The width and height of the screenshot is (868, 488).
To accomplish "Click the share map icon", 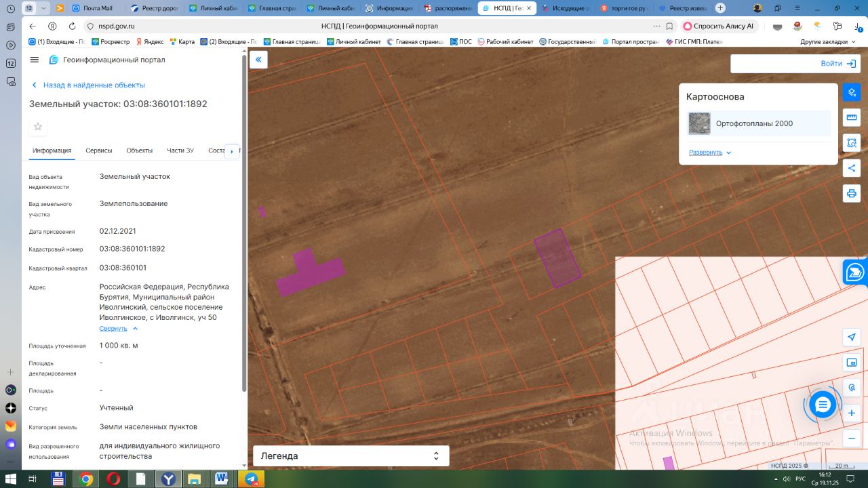I will point(852,168).
